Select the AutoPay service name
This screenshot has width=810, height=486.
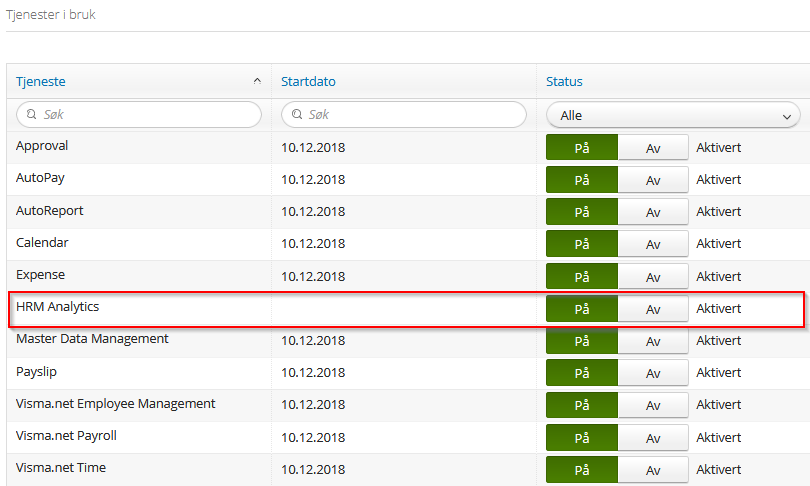40,178
